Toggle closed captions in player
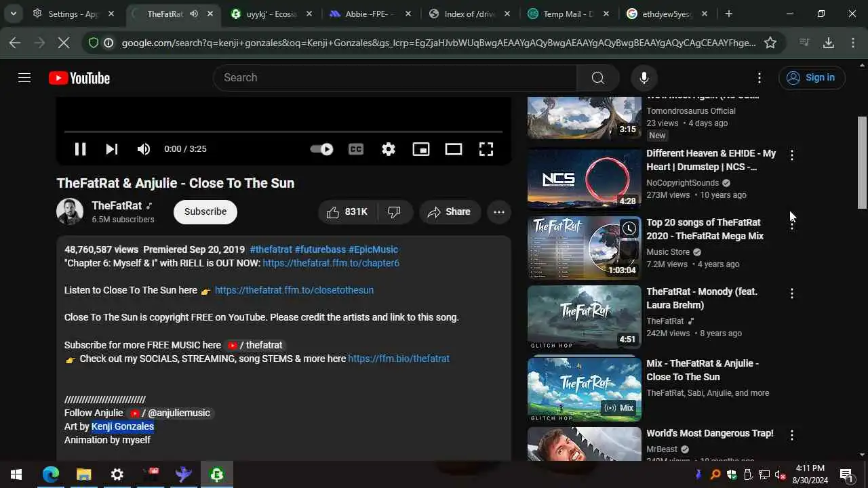 356,149
